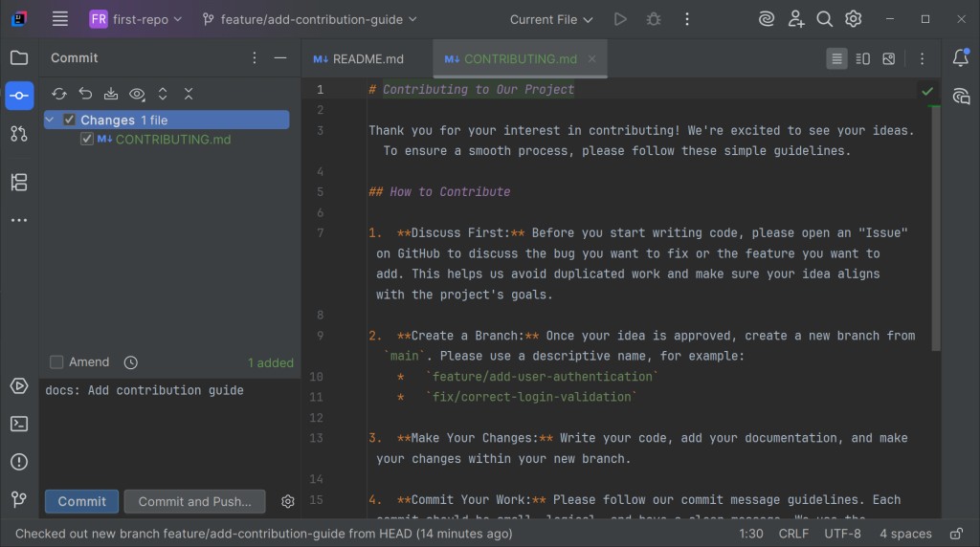Click the checked-out branch status message
This screenshot has width=980, height=547.
tap(264, 534)
